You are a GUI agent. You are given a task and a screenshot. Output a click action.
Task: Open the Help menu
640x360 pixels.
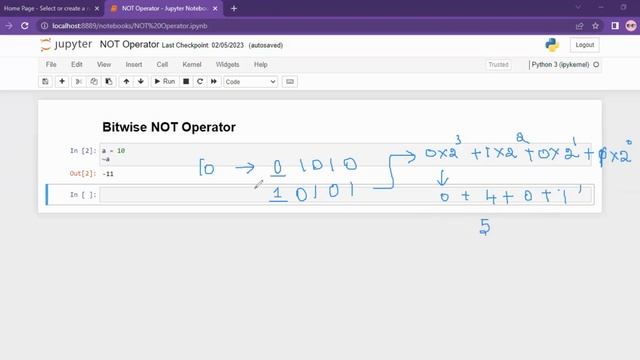[x=260, y=64]
